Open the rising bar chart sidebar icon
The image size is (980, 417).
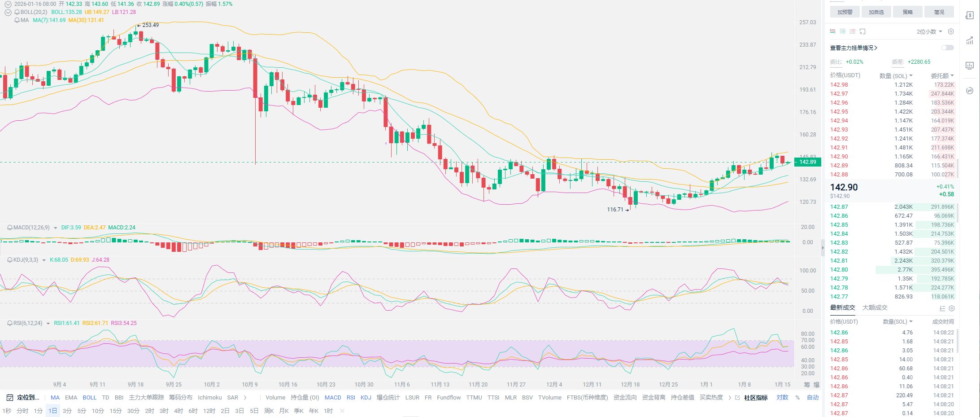pyautogui.click(x=970, y=40)
